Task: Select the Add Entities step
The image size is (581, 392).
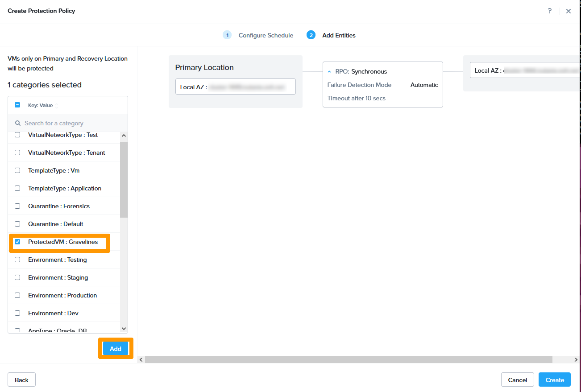Action: click(339, 35)
